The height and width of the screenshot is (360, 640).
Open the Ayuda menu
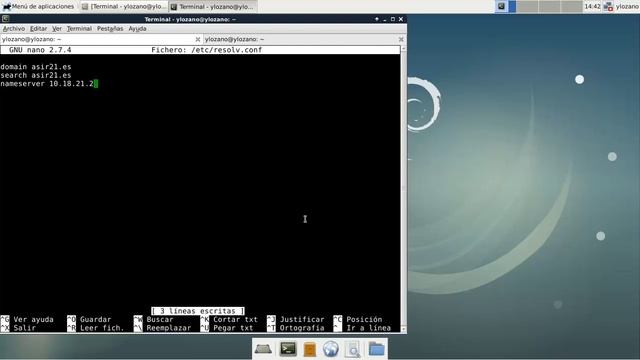137,29
